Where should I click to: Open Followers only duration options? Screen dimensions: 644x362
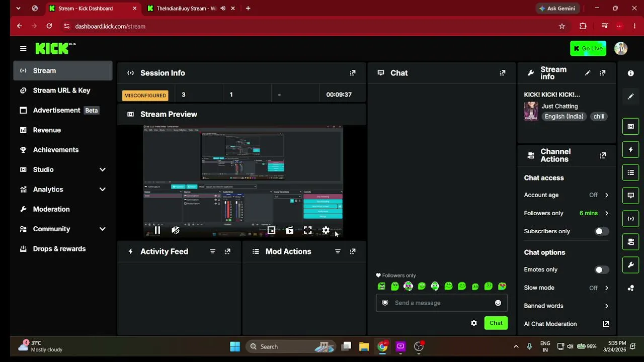pos(567,213)
